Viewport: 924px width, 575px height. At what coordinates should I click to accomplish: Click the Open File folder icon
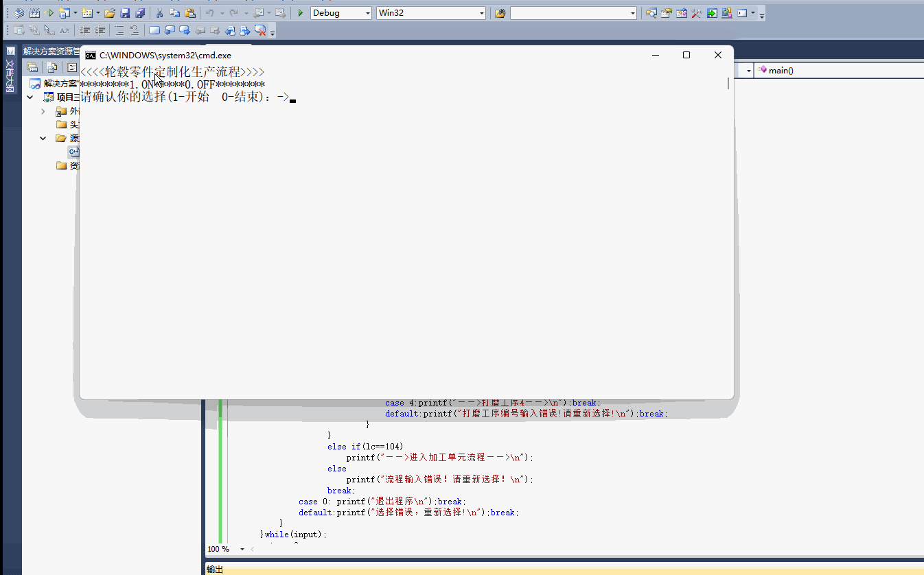[x=109, y=13]
